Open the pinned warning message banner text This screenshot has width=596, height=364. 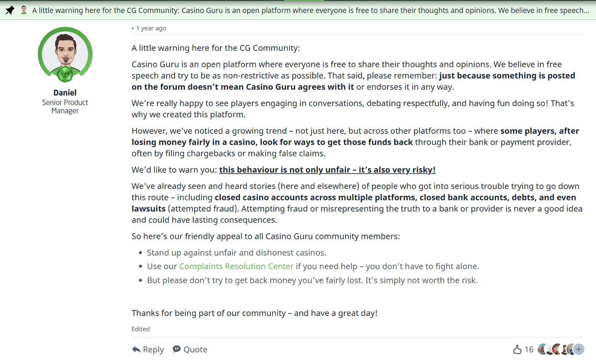[310, 10]
